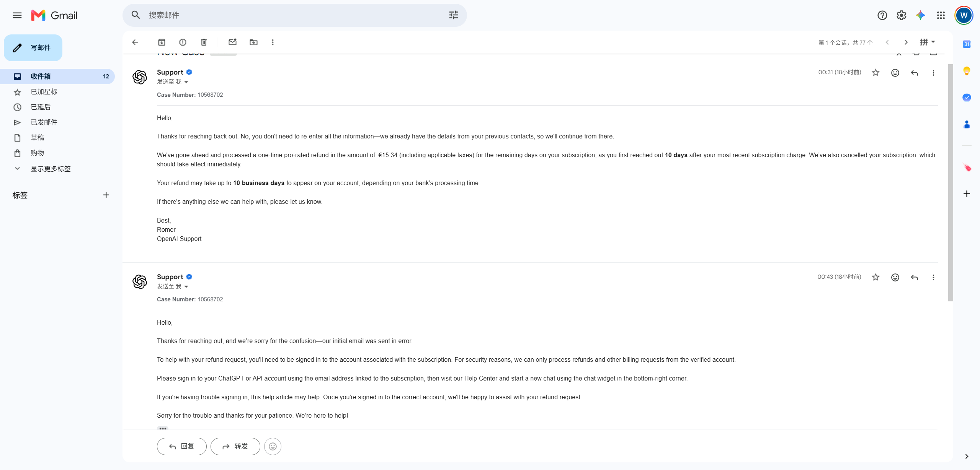Open input method selector dropdown
Viewport: 980px width, 470px height.
coord(927,42)
